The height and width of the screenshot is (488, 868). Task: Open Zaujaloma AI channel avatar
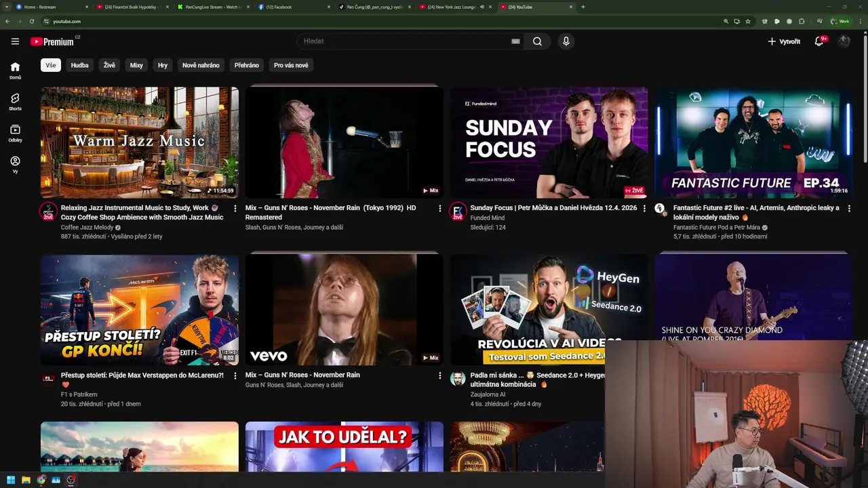tap(458, 378)
